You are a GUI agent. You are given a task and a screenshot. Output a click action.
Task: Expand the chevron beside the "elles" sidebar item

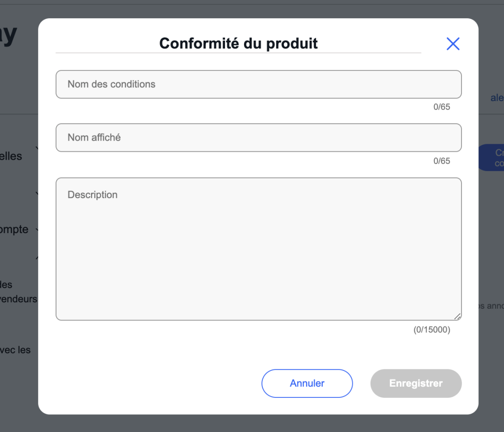pyautogui.click(x=36, y=149)
